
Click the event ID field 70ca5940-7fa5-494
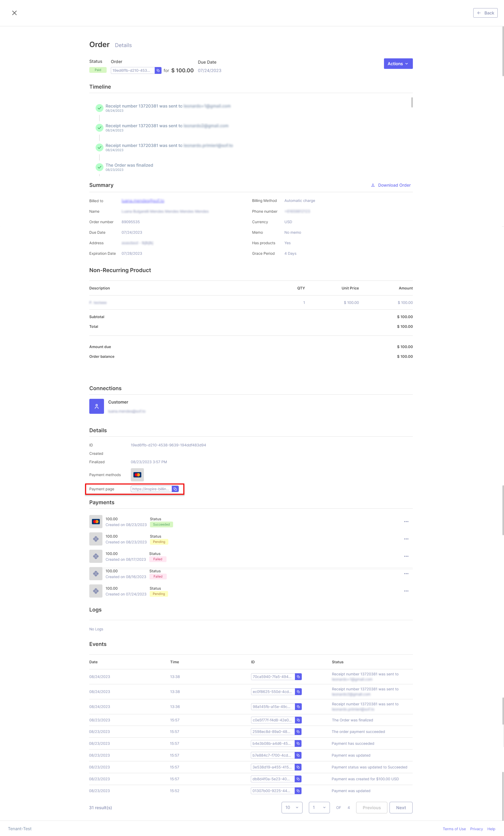pyautogui.click(x=273, y=677)
